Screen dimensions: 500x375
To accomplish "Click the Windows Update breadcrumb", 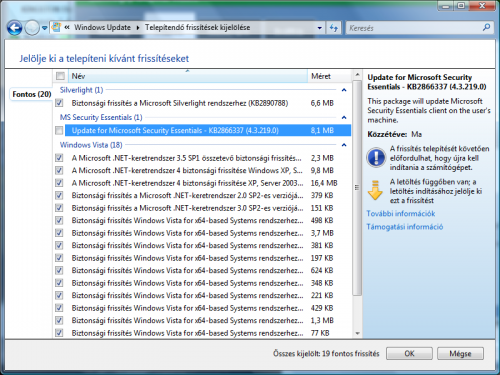I will pyautogui.click(x=102, y=28).
